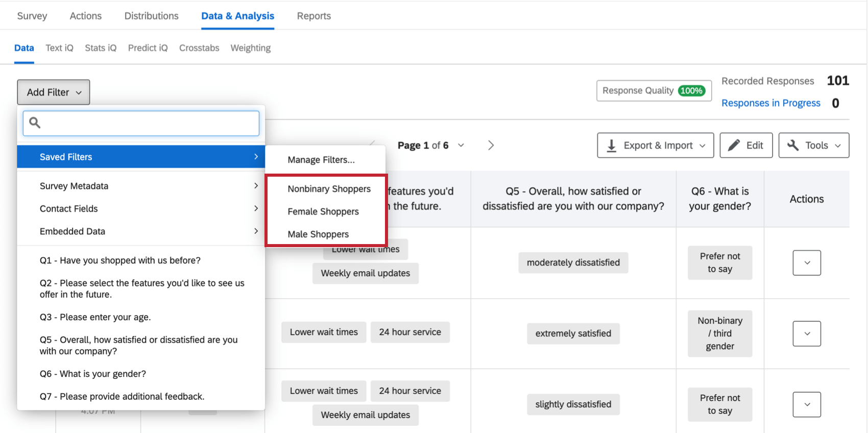Click the search magnifier icon in filter box
The width and height of the screenshot is (868, 433).
[35, 123]
